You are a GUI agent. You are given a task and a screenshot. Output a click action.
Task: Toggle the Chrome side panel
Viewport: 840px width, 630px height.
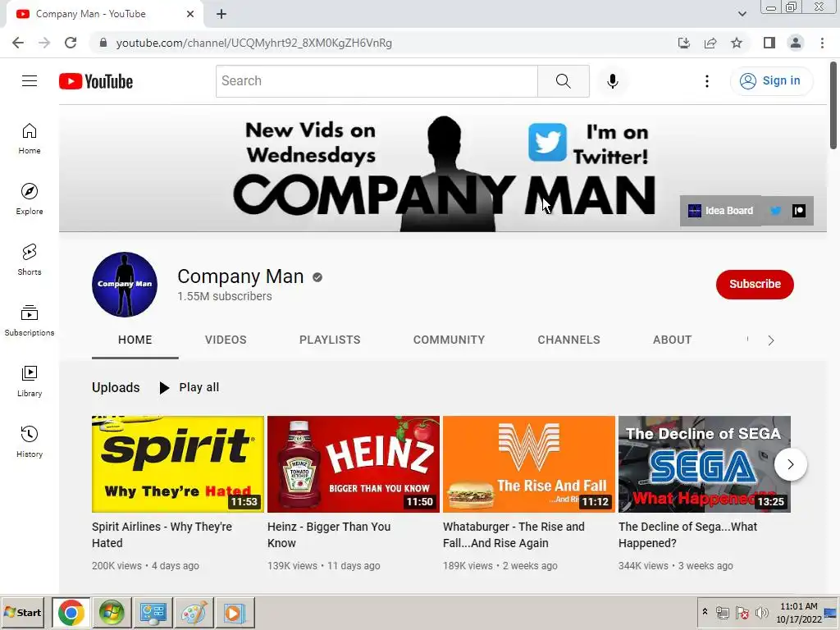769,43
